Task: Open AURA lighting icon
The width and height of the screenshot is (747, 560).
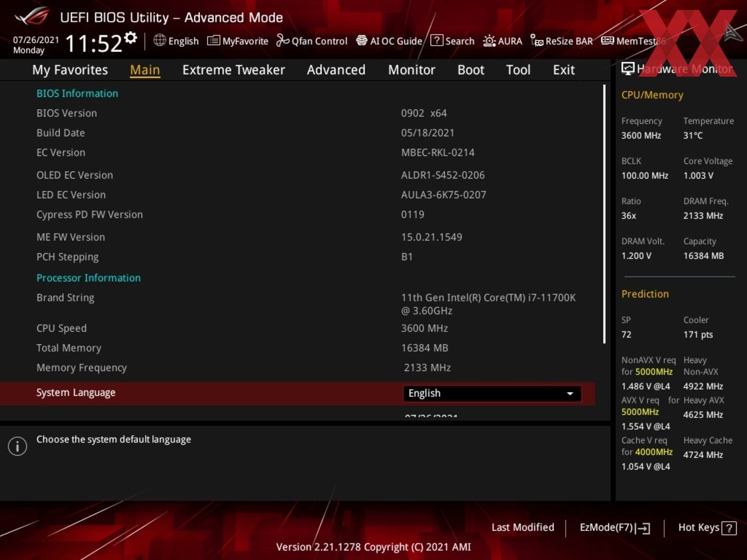Action: (x=489, y=41)
